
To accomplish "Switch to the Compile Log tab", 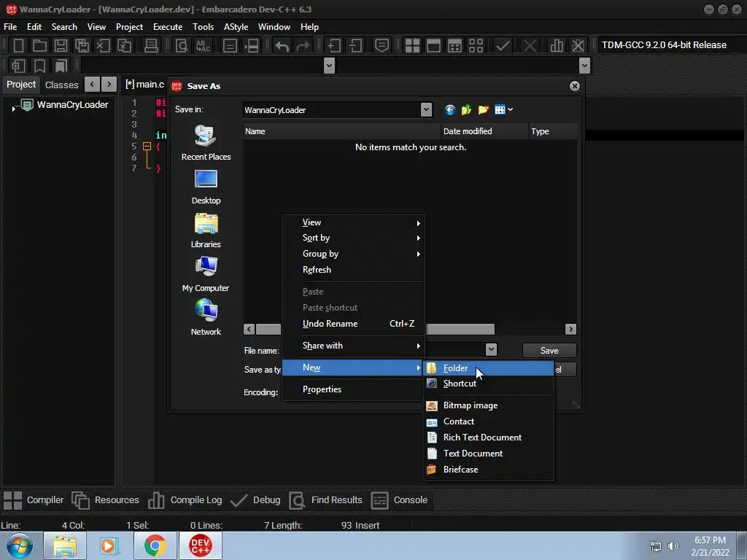I will point(185,500).
